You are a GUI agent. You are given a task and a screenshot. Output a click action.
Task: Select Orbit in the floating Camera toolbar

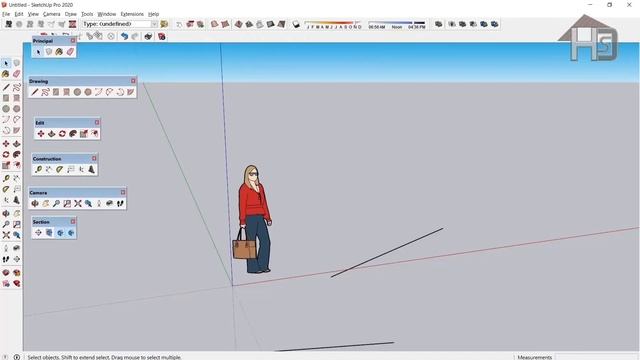coord(35,203)
